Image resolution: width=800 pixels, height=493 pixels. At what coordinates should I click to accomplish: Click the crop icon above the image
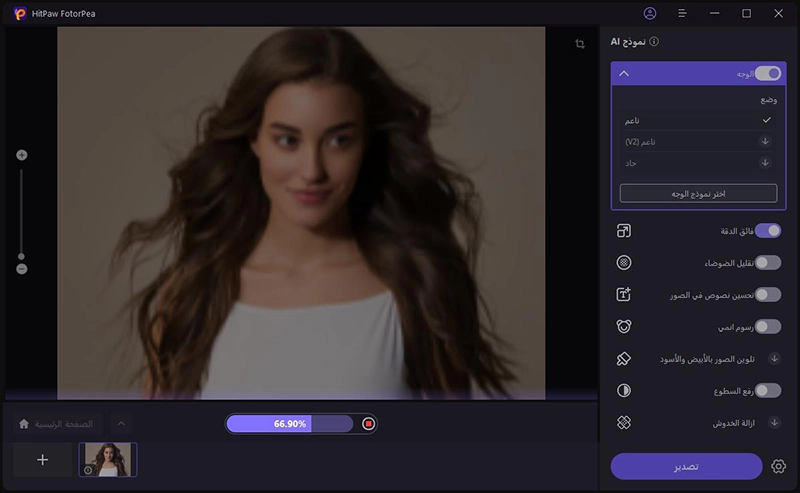click(x=580, y=44)
